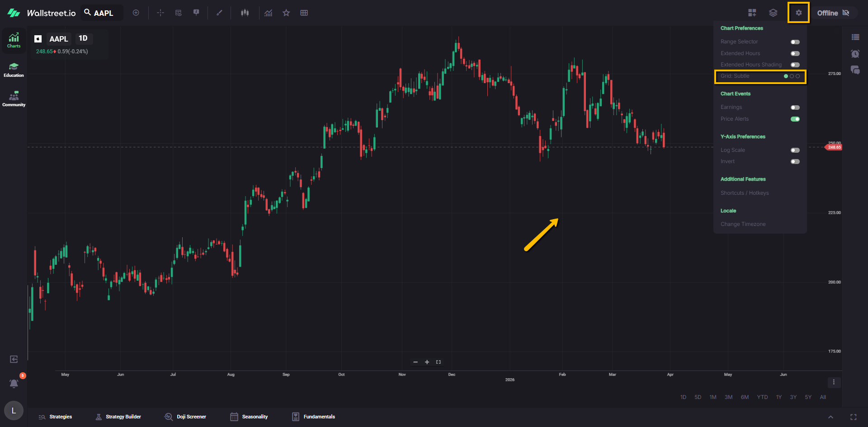Open the 1D timeframe selector beside AAPL
868x427 pixels.
[x=83, y=38]
